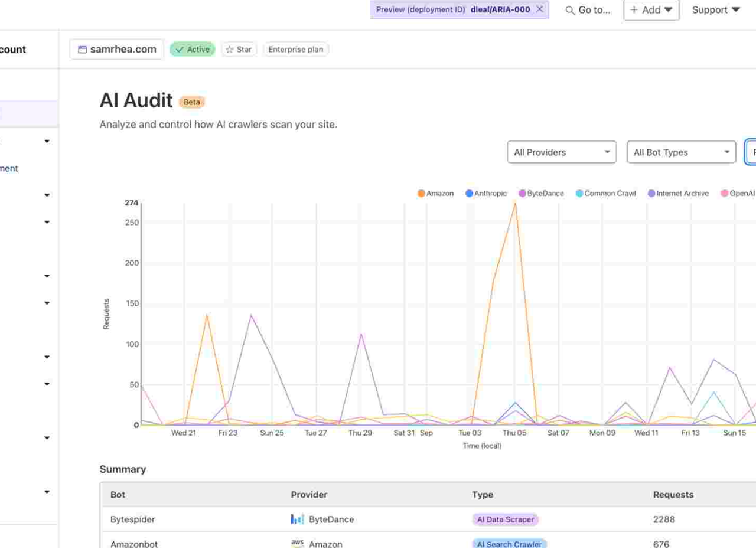Open the All Bot Types dropdown
This screenshot has height=549, width=756.
click(x=680, y=152)
